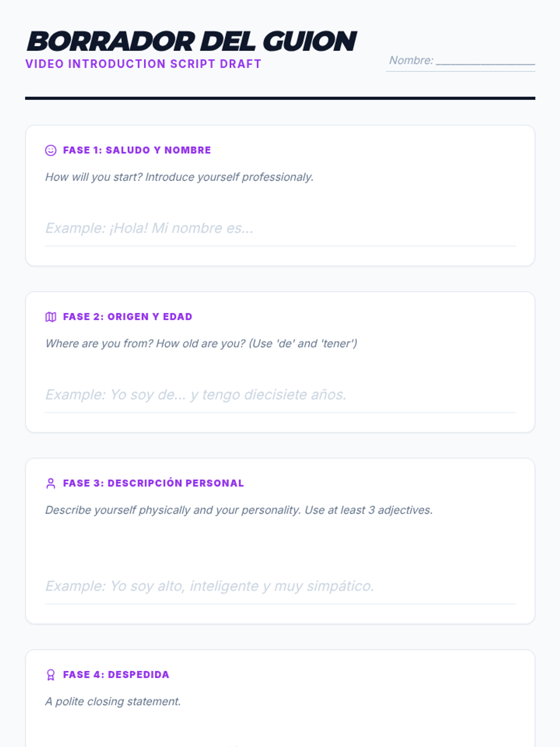Image resolution: width=560 pixels, height=747 pixels.
Task: Focus the 'Yo soy de...' answer field
Action: click(280, 395)
